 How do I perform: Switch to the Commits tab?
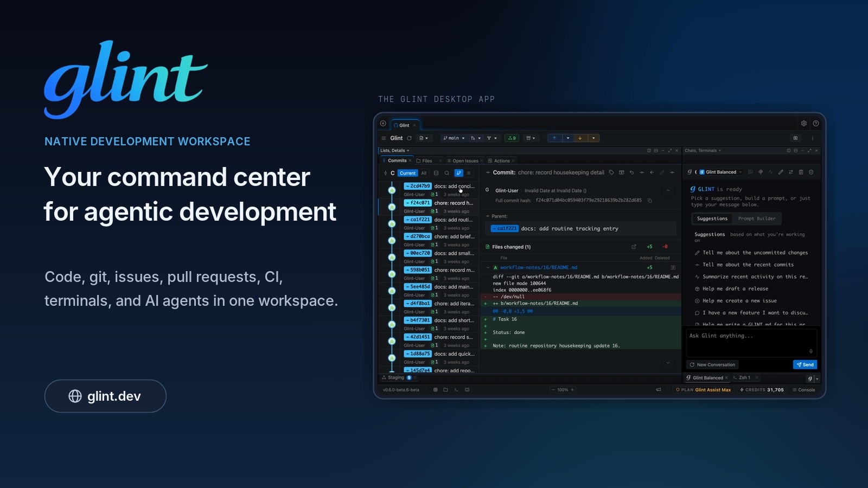coord(397,160)
